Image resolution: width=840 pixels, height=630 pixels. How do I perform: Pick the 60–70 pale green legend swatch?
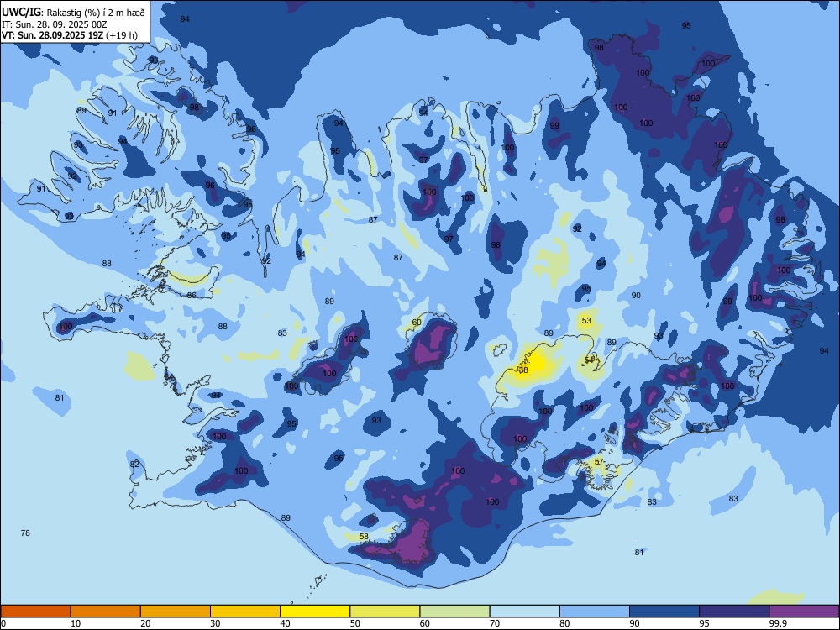click(454, 612)
